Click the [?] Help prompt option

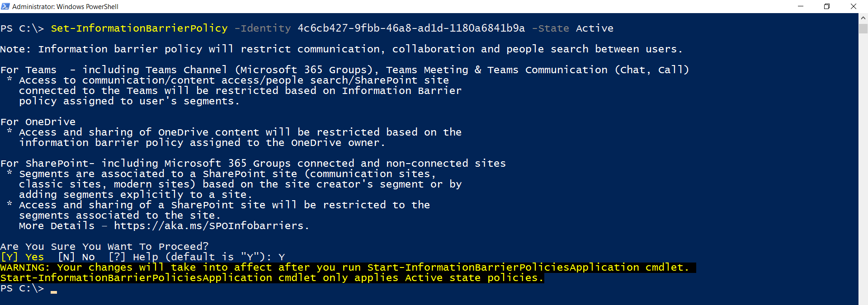coord(133,257)
